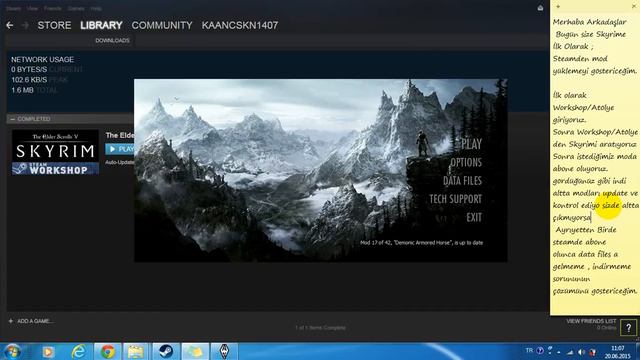Click the launcher mod status text
The height and width of the screenshot is (360, 640).
point(421,243)
